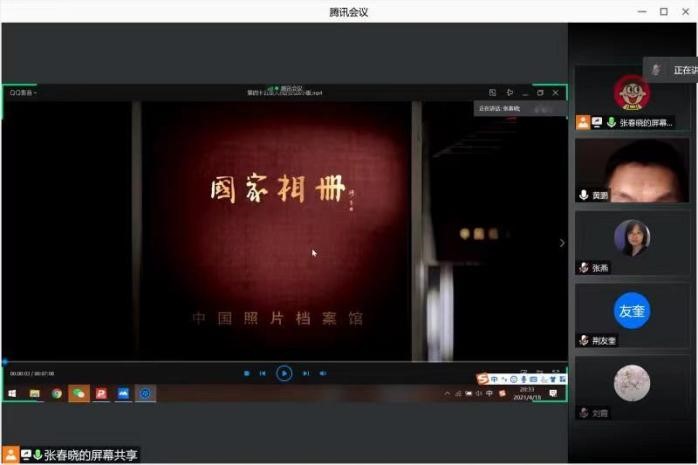Click the playback progress bar start marker
This screenshot has height=465, width=698.
pyautogui.click(x=5, y=362)
